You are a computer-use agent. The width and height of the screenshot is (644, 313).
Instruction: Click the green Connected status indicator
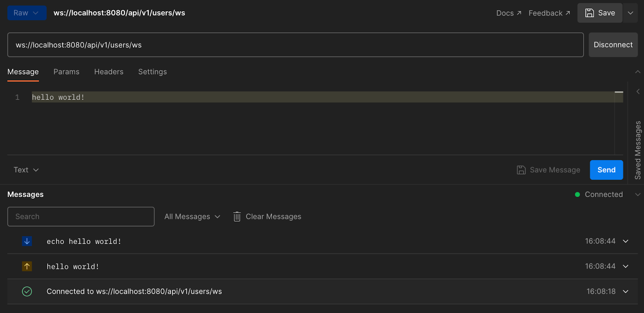(x=578, y=195)
